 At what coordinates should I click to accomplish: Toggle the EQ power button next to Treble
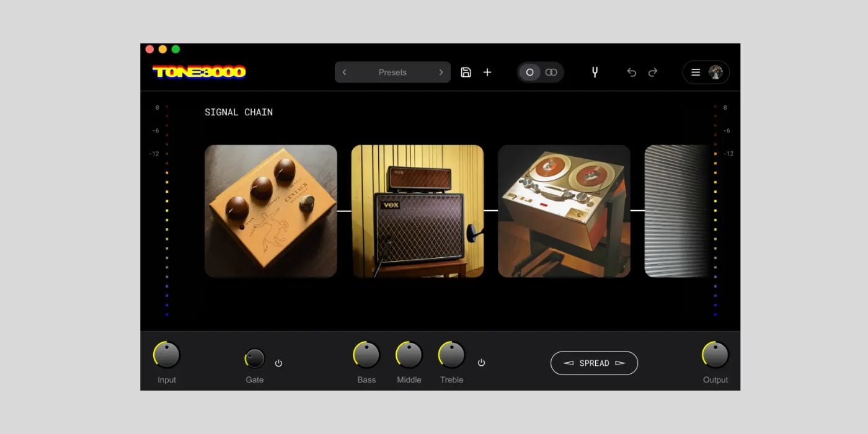pos(481,363)
